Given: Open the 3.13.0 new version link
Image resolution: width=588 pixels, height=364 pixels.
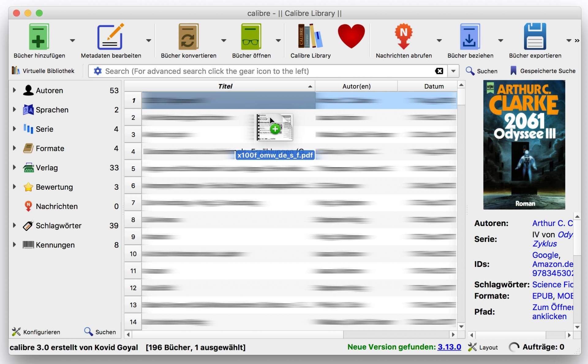Looking at the screenshot, I should (449, 347).
